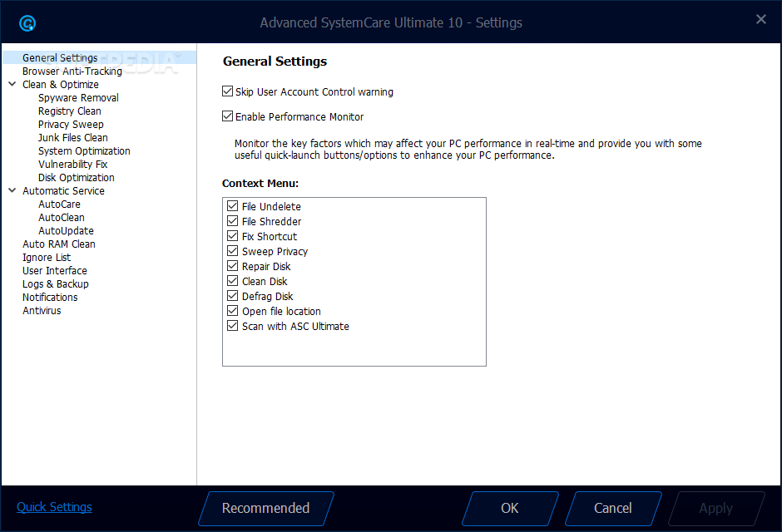Viewport: 782px width, 532px height.
Task: Open AutoCare settings
Action: [x=59, y=204]
